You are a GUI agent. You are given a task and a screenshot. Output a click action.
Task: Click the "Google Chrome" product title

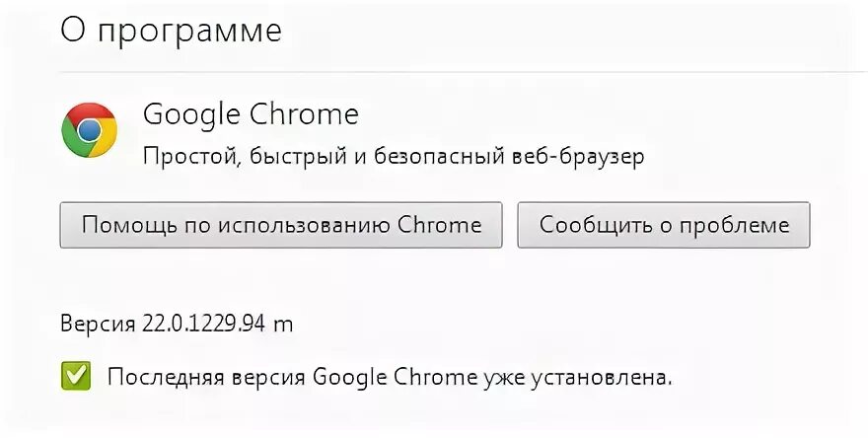pos(251,114)
